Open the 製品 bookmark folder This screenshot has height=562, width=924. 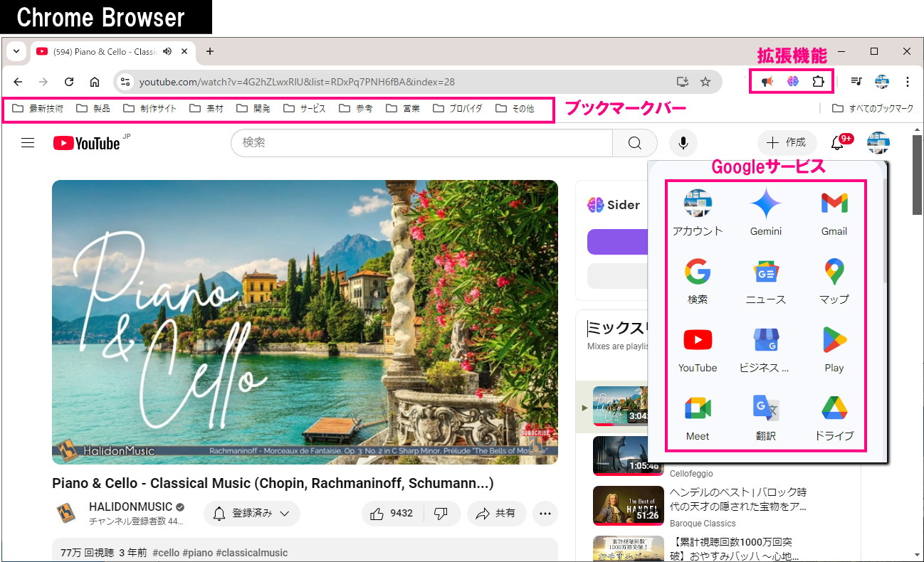[93, 109]
